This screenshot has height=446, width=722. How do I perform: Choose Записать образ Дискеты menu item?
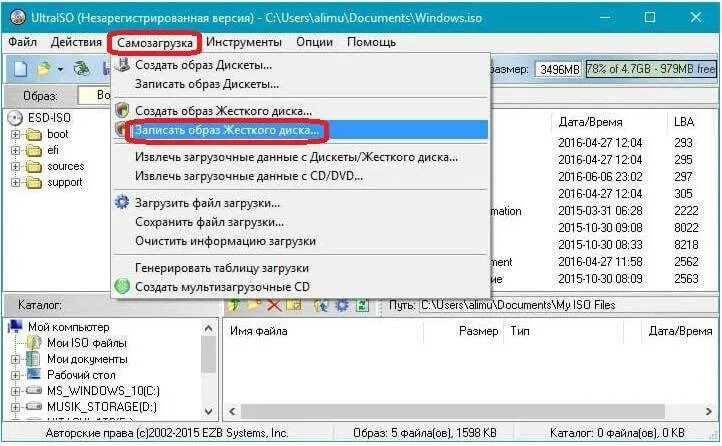point(301,84)
